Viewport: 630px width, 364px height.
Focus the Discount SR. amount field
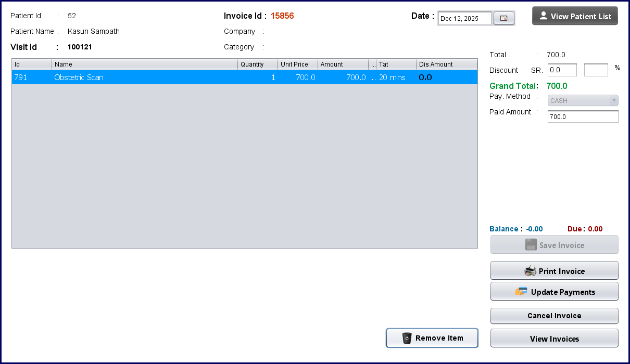(x=562, y=70)
